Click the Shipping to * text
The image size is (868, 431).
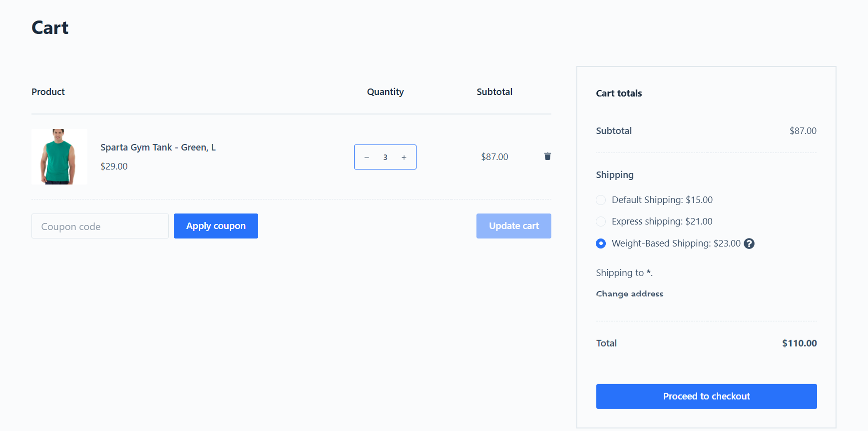(624, 273)
